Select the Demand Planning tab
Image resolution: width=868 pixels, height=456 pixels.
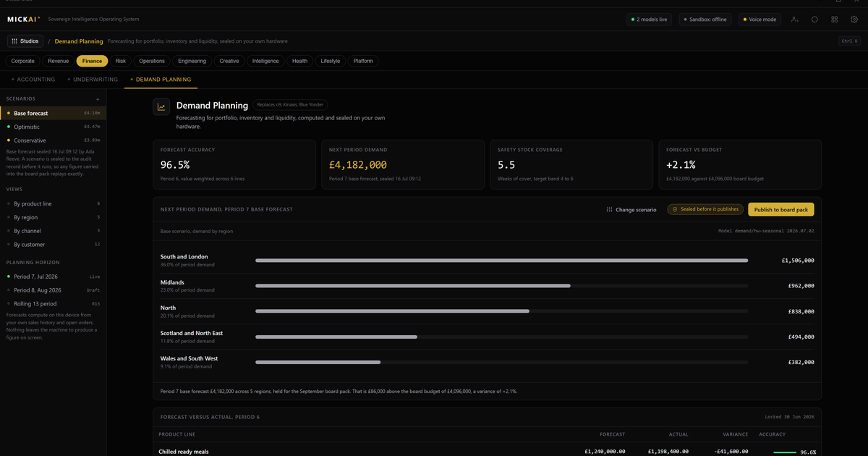161,80
